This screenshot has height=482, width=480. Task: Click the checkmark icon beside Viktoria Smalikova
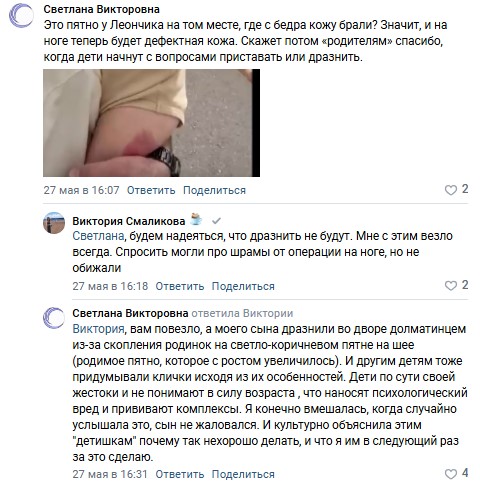tap(216, 221)
